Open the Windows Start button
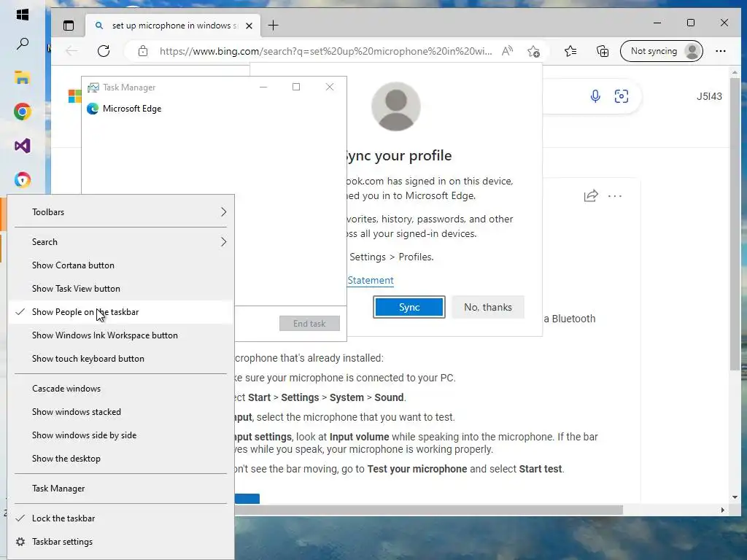The image size is (747, 560). click(22, 15)
